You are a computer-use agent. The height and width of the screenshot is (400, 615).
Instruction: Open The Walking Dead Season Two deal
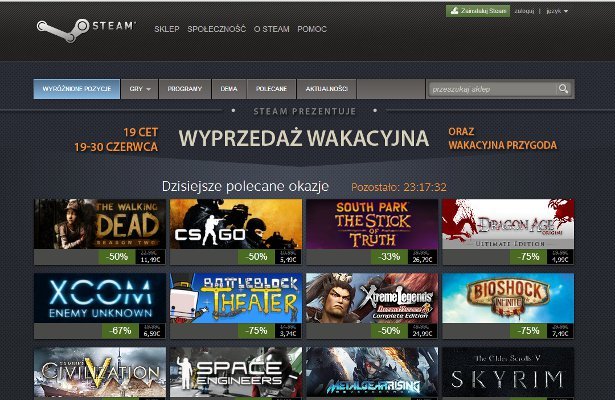(99, 224)
